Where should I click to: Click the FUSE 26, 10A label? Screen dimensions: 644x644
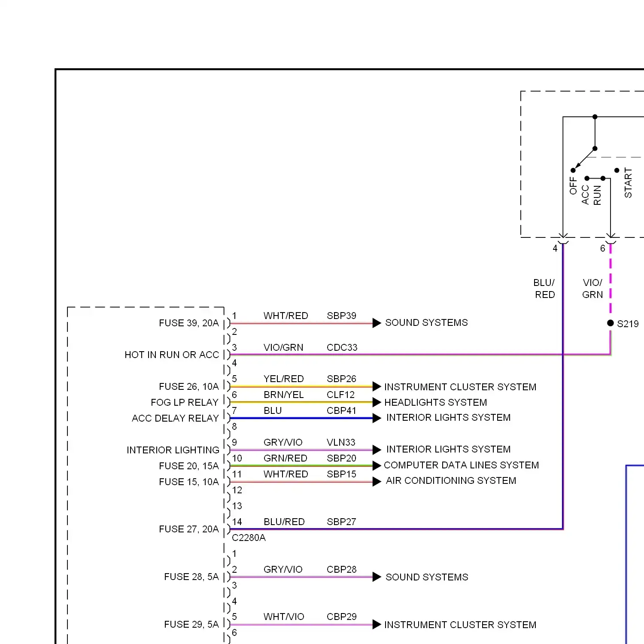[x=189, y=386]
